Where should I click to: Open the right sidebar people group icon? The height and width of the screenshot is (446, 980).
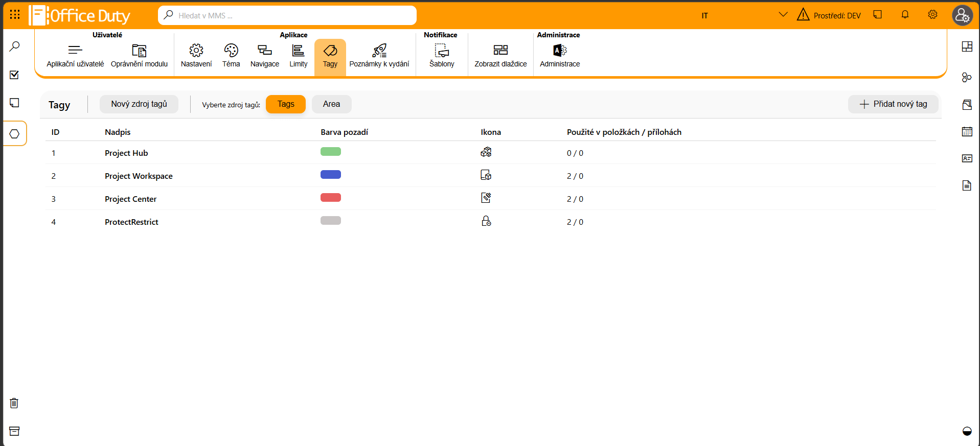[967, 77]
